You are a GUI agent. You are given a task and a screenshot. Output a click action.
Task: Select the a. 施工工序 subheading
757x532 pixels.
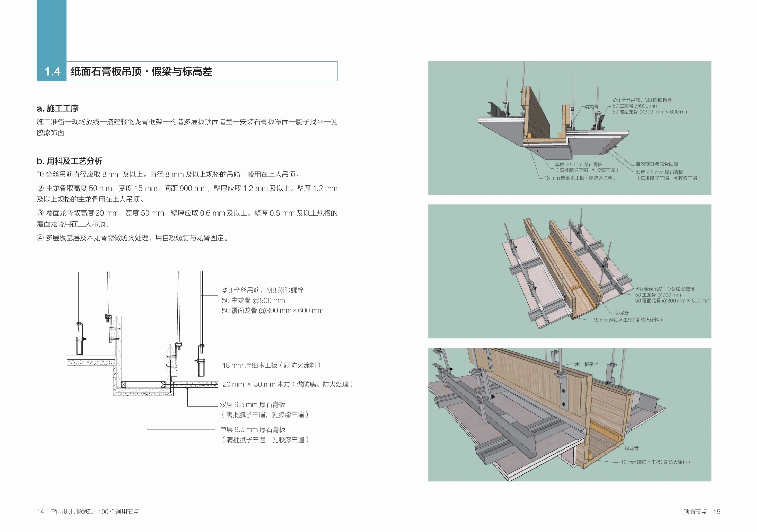pyautogui.click(x=58, y=108)
